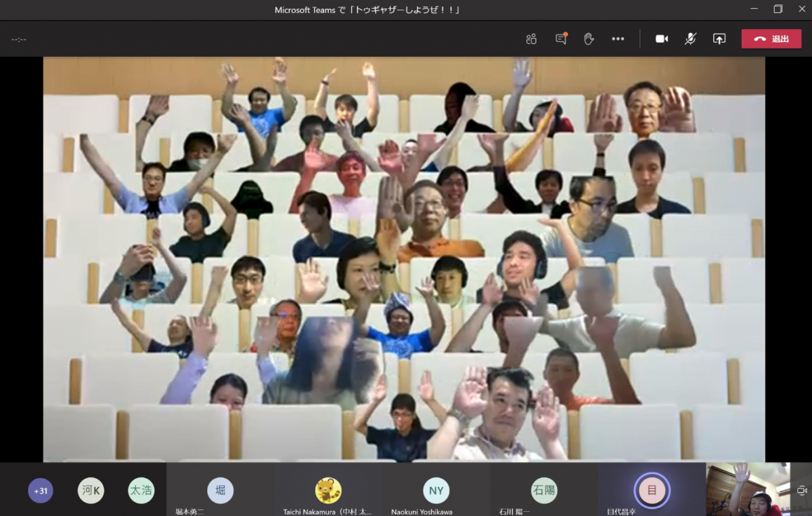This screenshot has width=812, height=516.
Task: Select the 堀本勇二 participant avatar
Action: pos(220,490)
